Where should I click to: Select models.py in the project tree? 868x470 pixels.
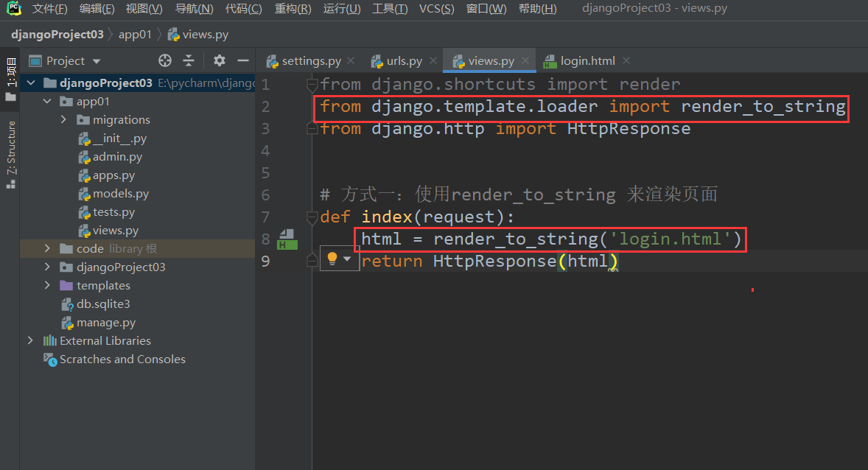pyautogui.click(x=113, y=193)
